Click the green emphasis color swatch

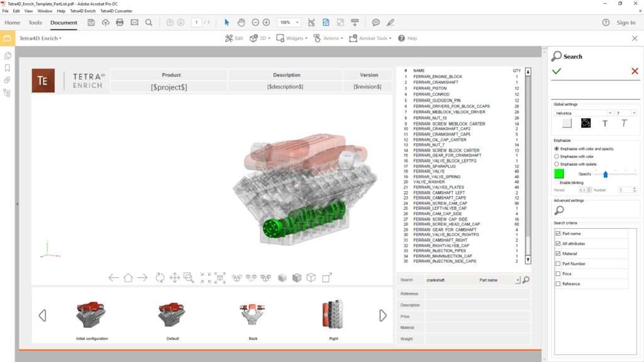559,174
